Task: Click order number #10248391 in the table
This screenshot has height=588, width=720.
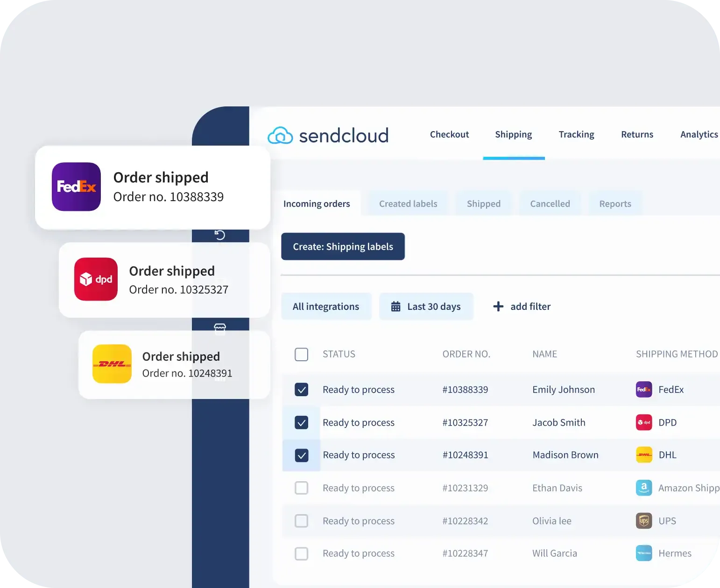Action: pos(465,455)
